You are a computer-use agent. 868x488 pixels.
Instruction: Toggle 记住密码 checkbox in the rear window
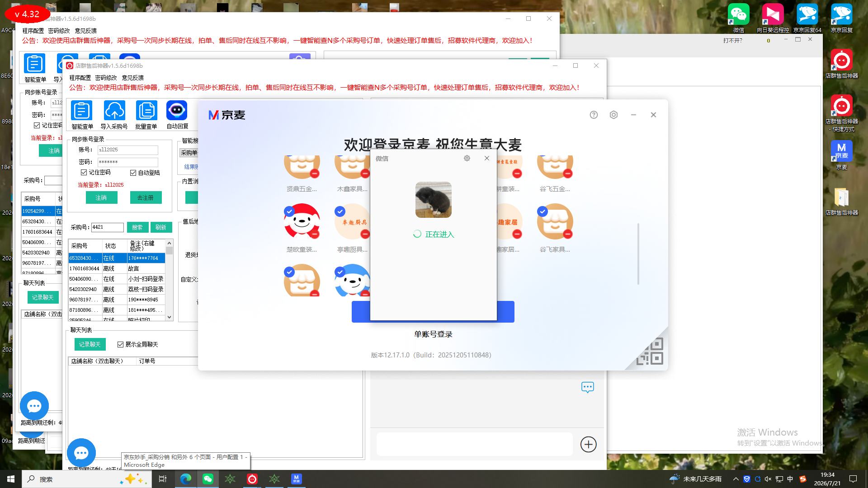point(37,125)
